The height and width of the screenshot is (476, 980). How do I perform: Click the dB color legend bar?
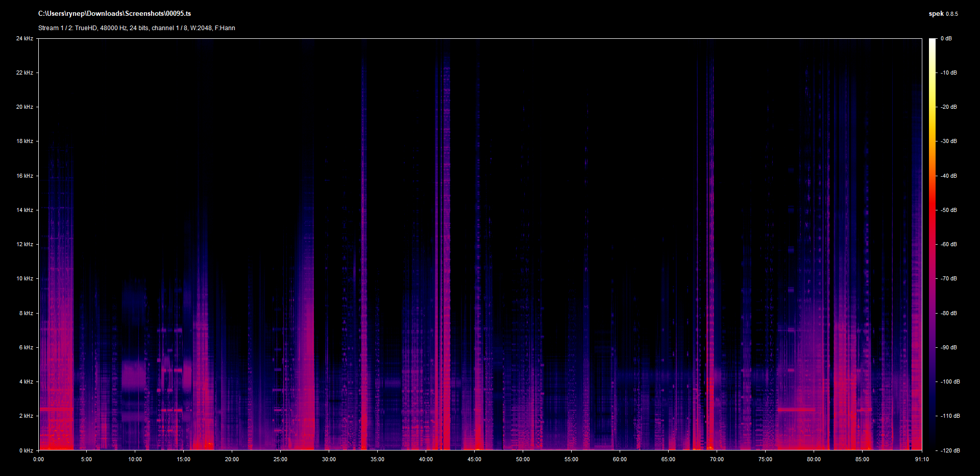(933, 244)
